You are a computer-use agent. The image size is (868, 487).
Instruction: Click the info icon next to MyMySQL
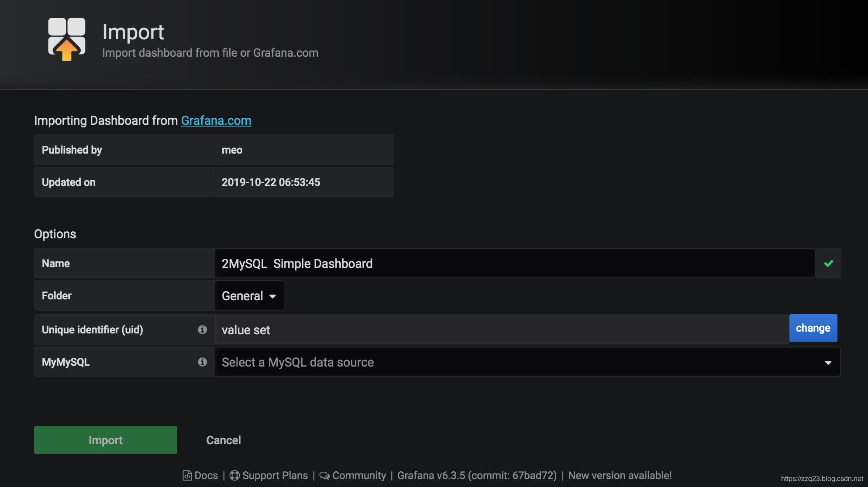[x=202, y=362]
